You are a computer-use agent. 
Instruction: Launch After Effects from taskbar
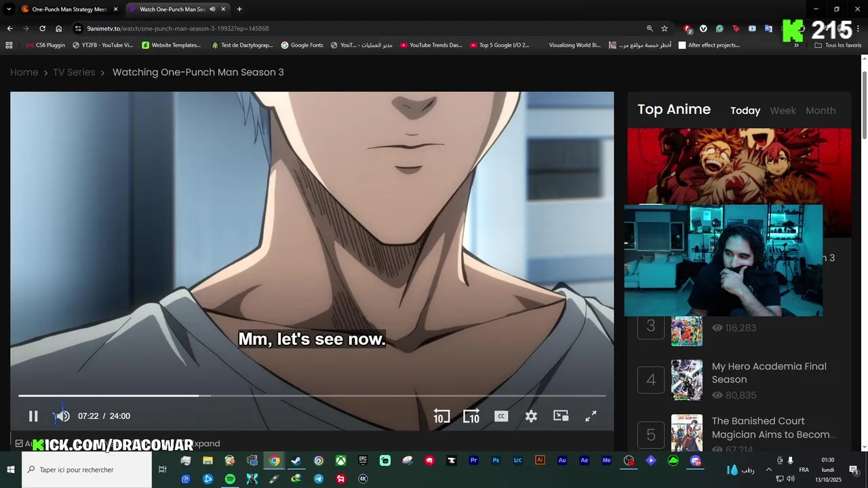click(585, 461)
